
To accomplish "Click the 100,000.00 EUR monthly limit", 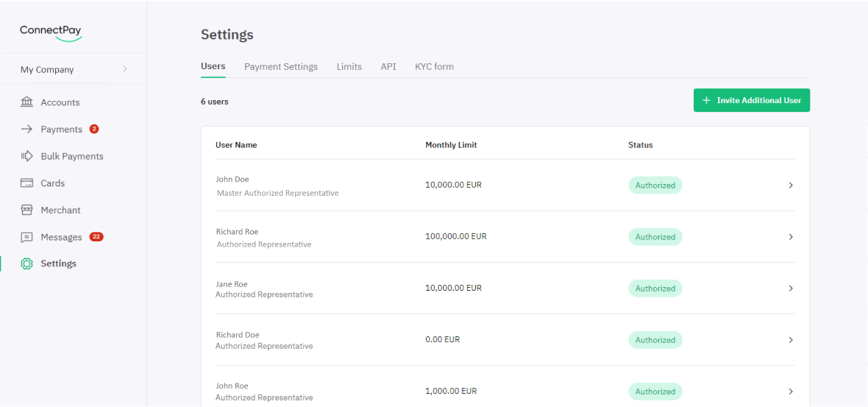I will [x=456, y=236].
